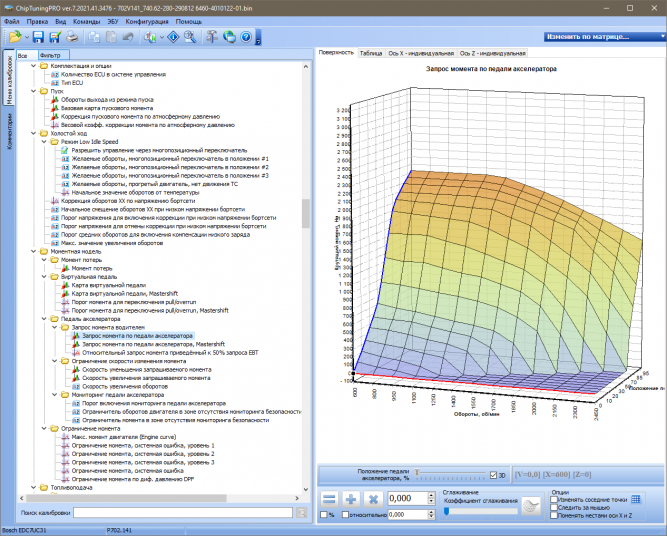Collapse the 'Ограничение момента' folder
Viewport: 667px width, 536px height.
tap(44, 429)
